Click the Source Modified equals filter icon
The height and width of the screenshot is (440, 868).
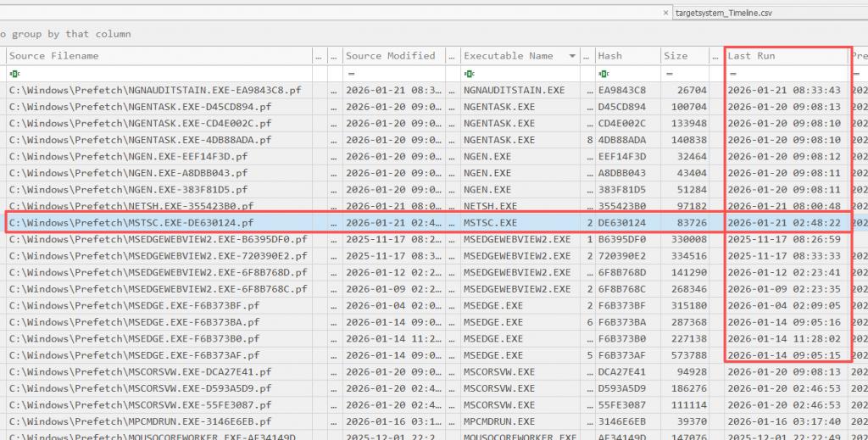(351, 74)
